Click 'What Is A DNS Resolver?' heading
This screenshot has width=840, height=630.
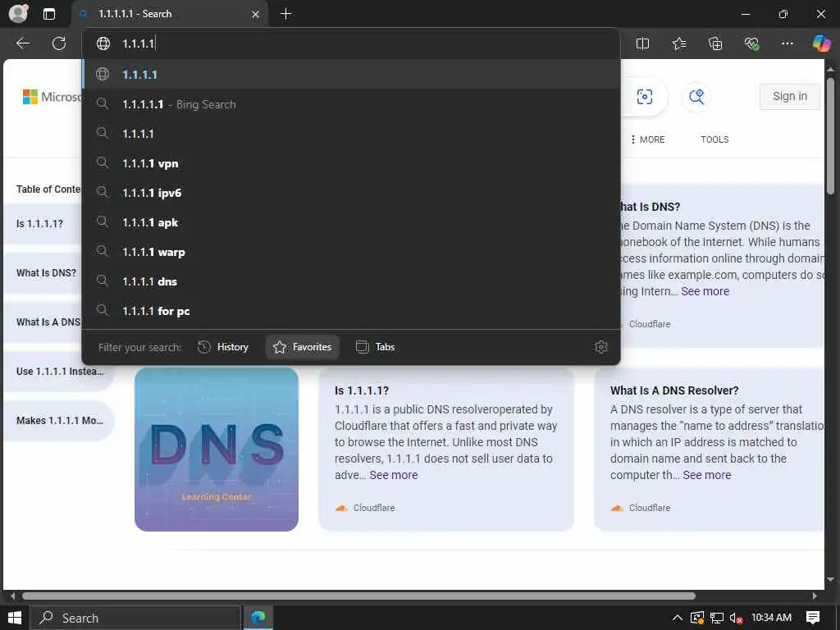674,390
